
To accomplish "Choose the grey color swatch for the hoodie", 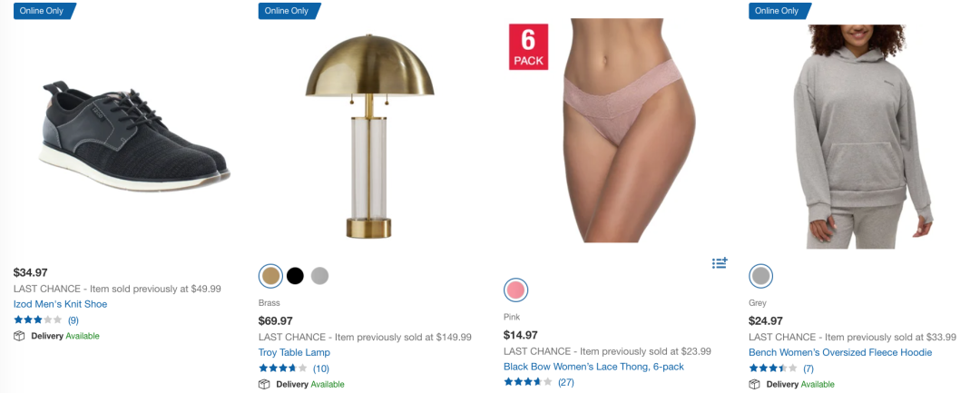I will click(x=760, y=276).
